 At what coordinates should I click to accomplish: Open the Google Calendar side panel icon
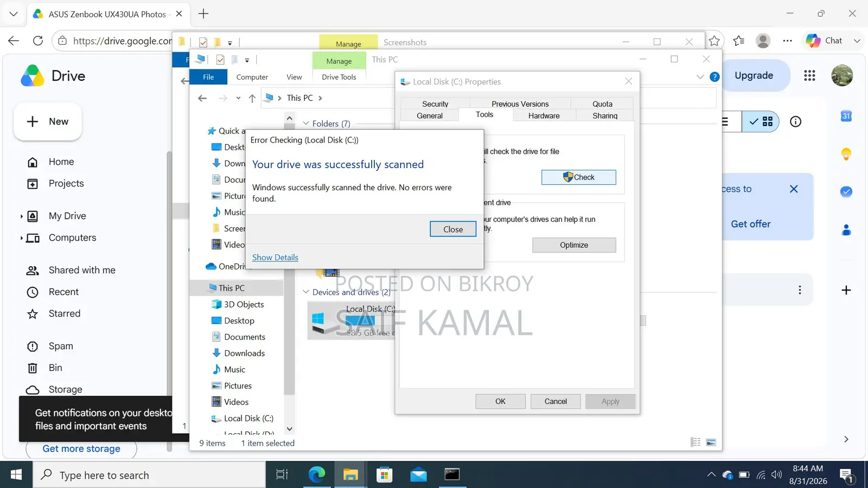tap(846, 116)
